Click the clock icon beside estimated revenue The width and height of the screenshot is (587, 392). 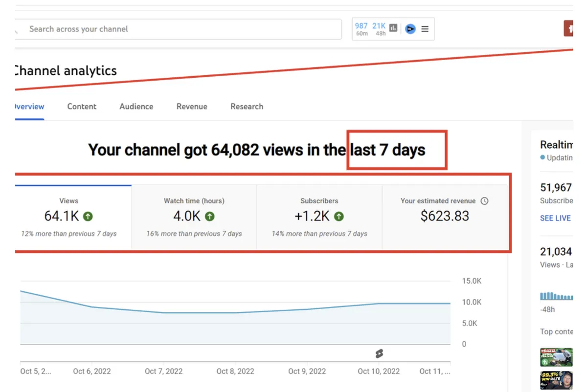click(484, 201)
